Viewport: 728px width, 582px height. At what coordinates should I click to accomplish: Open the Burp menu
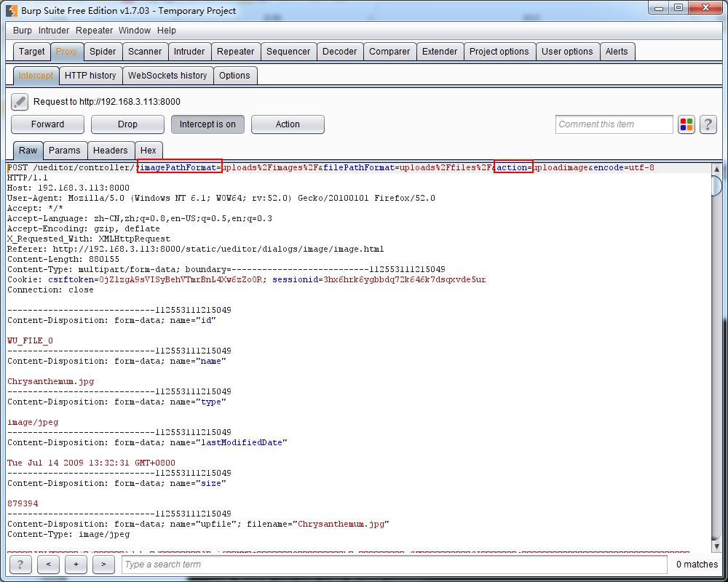23,30
